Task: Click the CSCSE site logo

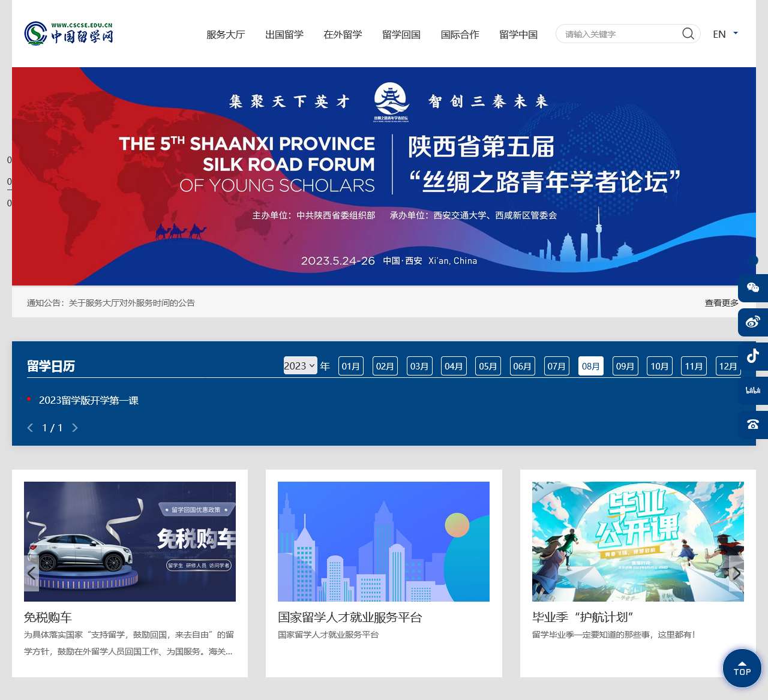Action: pyautogui.click(x=69, y=34)
